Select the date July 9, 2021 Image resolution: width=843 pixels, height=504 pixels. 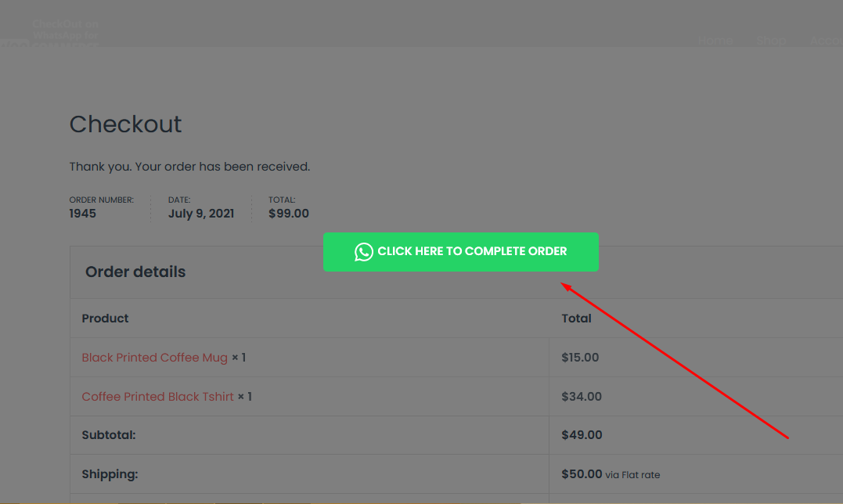point(201,214)
